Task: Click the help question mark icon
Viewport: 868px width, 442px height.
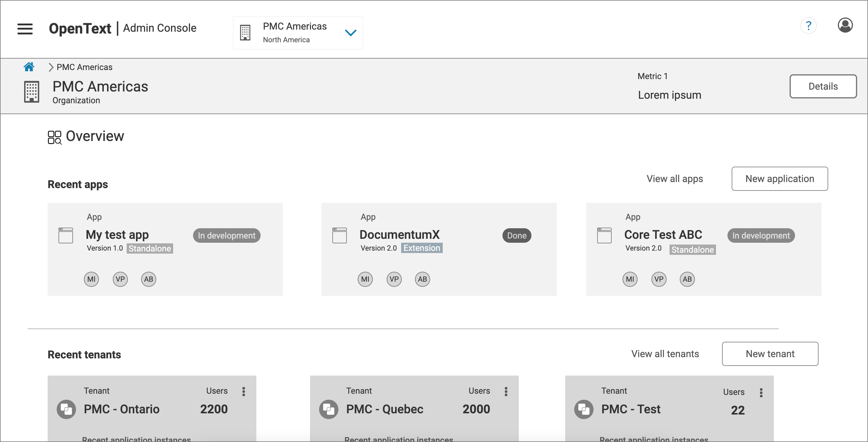Action: click(808, 26)
